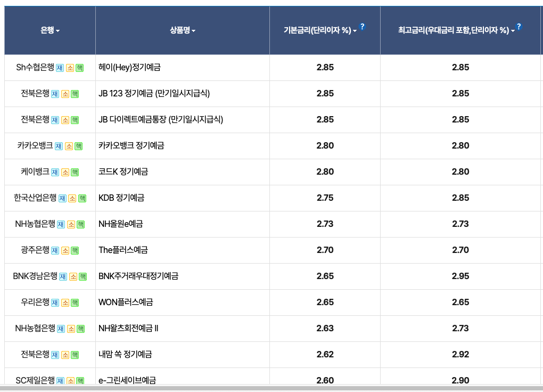Screen dimensions: 543x392
Task: Click 재 badge in JB 123 정기예금 row
Action: pos(55,94)
